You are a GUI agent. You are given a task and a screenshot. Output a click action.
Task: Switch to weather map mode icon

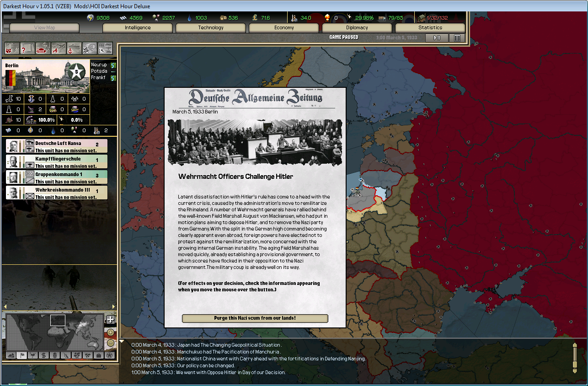(x=33, y=355)
